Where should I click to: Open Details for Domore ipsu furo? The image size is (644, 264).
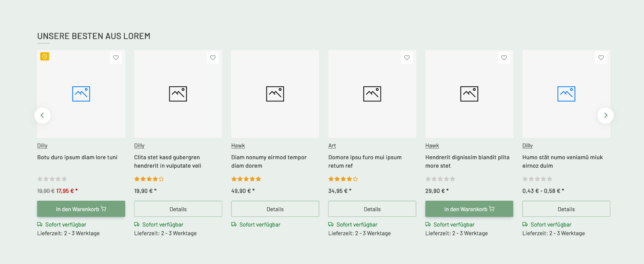[372, 209]
